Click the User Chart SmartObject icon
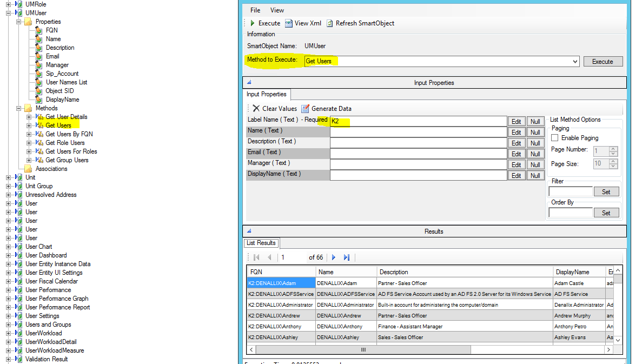Viewport: 642px width, 364px height. [x=19, y=247]
